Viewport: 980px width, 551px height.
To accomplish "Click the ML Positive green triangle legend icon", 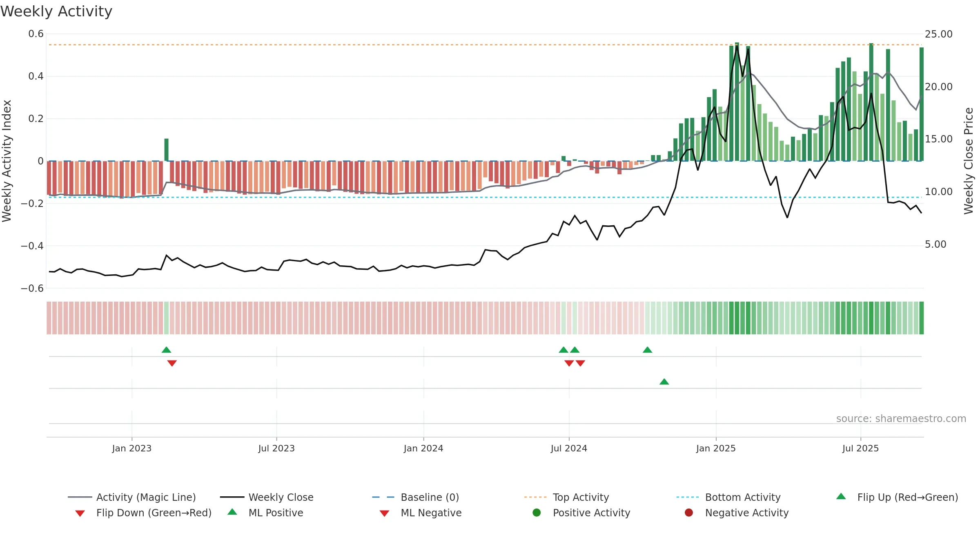I will click(232, 512).
